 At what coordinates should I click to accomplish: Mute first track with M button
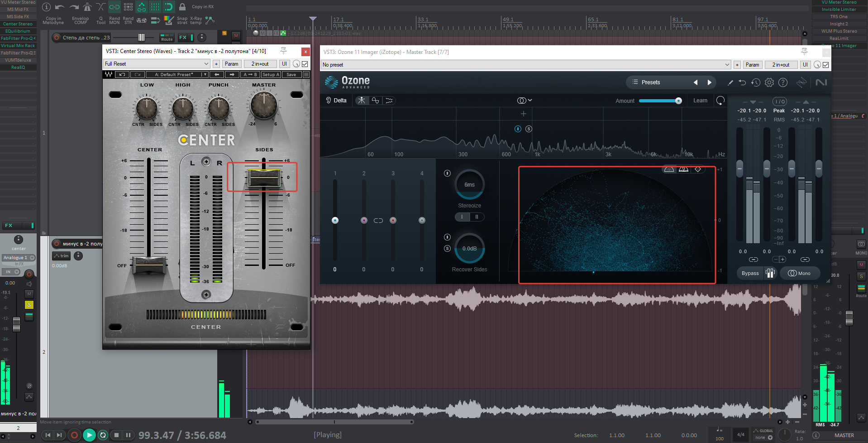236,35
